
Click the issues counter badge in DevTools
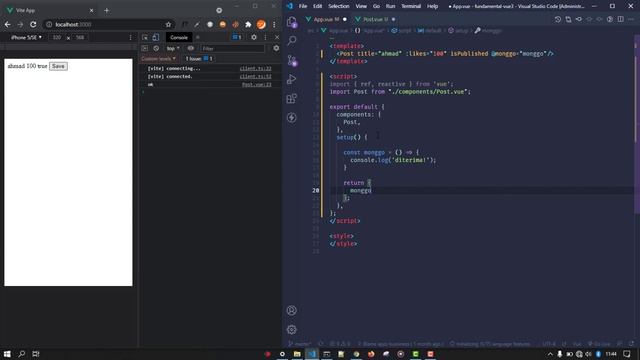tap(237, 37)
